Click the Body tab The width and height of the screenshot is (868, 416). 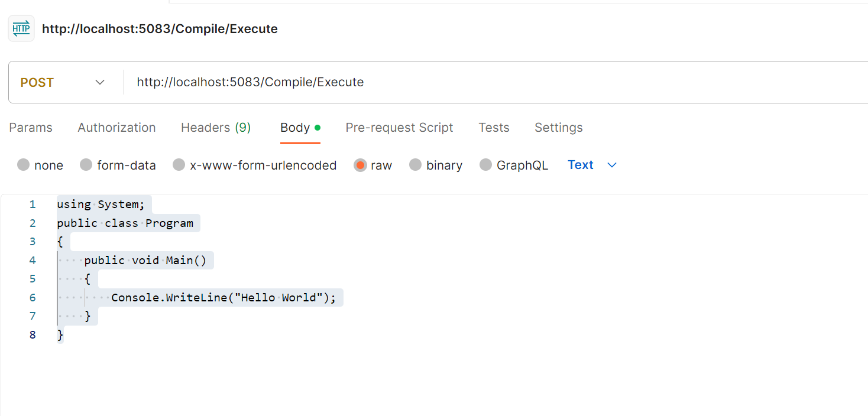pos(295,128)
